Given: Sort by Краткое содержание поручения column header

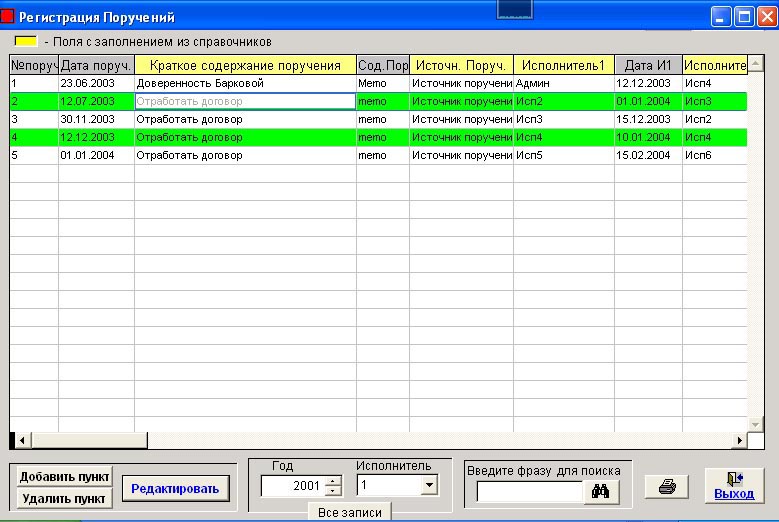Looking at the screenshot, I should coord(245,65).
